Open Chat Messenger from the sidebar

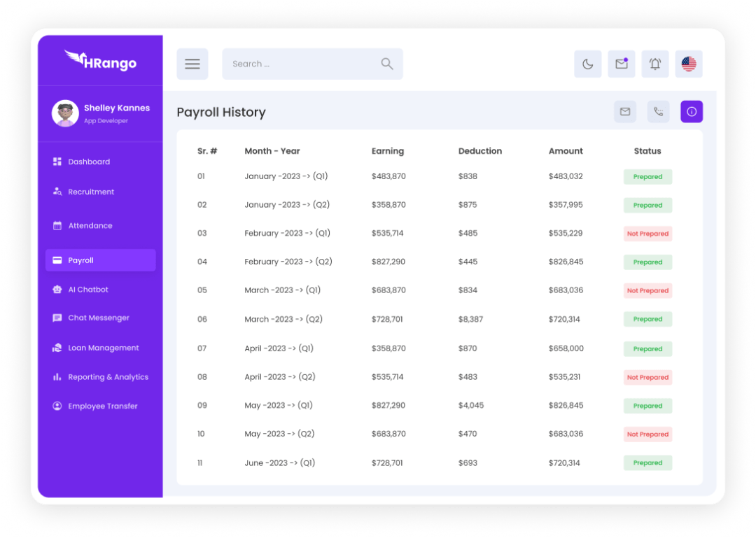point(99,318)
